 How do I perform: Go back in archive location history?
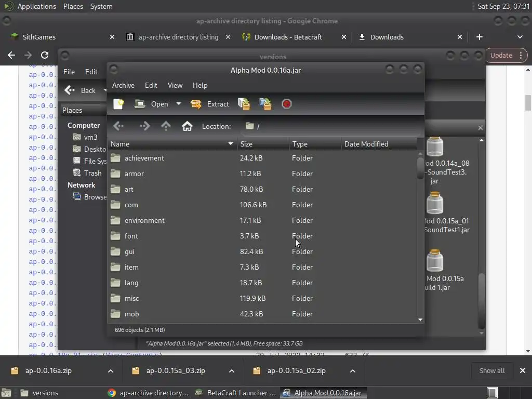(x=118, y=126)
